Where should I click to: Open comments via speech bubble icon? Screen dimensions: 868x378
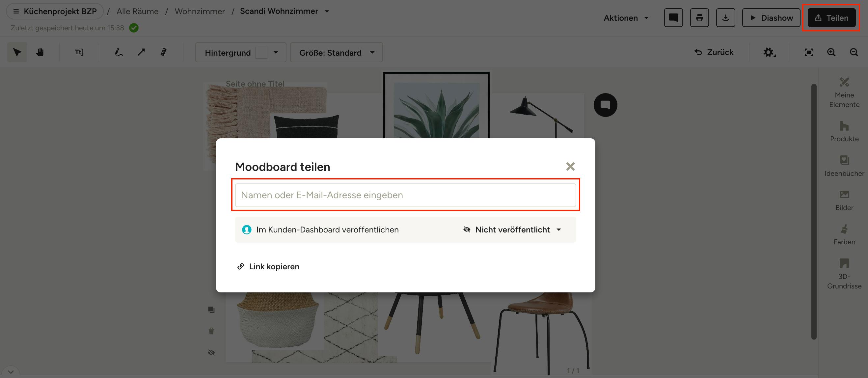tap(673, 17)
